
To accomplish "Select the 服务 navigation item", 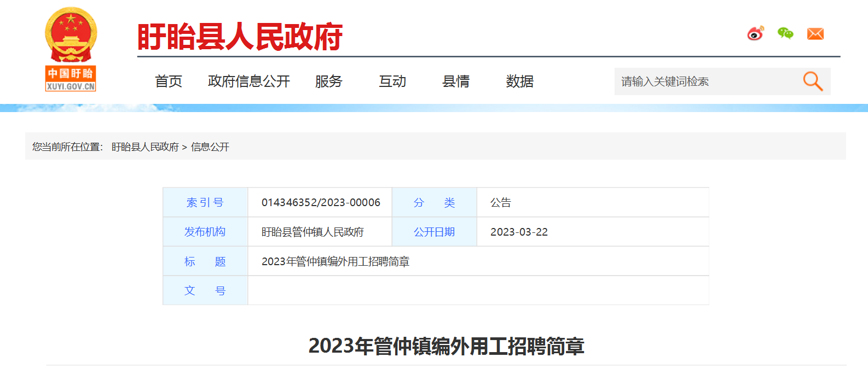I will [328, 81].
